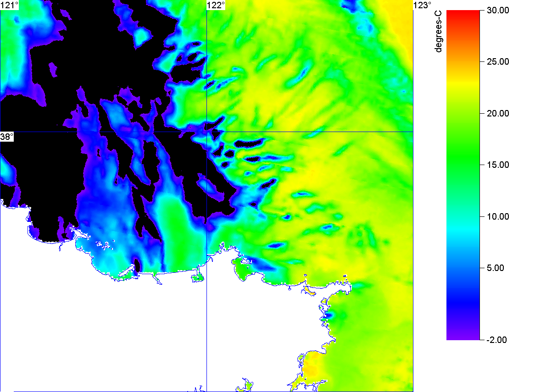Click the 122° longitude label
This screenshot has width=535, height=392.
tap(216, 5)
